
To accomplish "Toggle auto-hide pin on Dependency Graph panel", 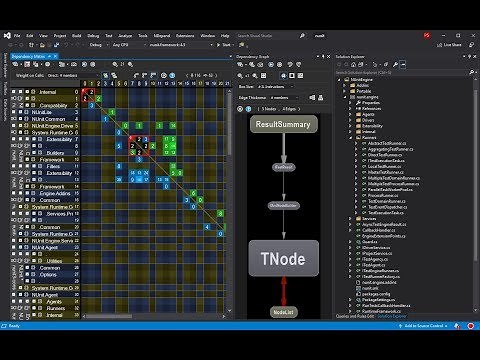I will coord(323,57).
